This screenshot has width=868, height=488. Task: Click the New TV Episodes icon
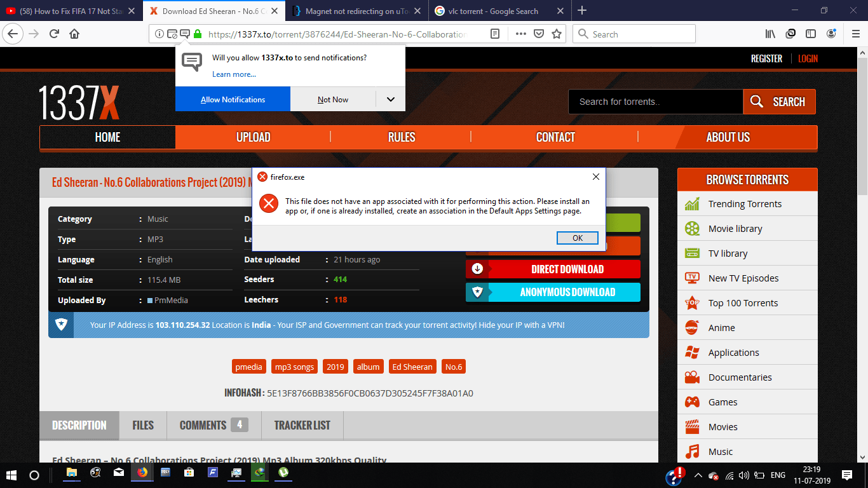click(x=692, y=278)
